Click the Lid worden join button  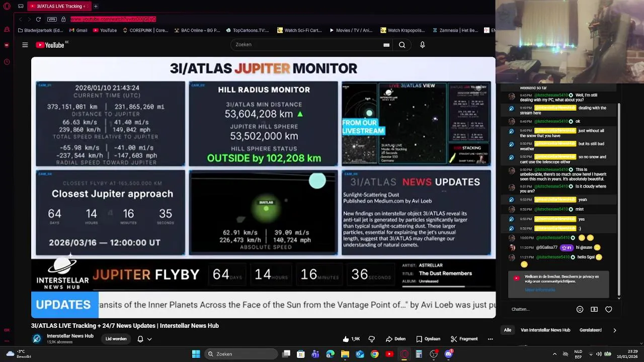pos(116,339)
